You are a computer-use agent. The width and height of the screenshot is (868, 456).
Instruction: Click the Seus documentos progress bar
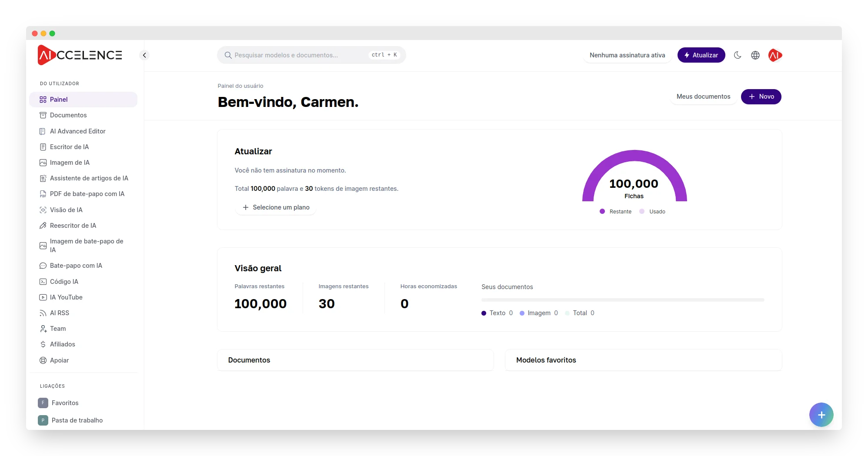click(x=622, y=300)
